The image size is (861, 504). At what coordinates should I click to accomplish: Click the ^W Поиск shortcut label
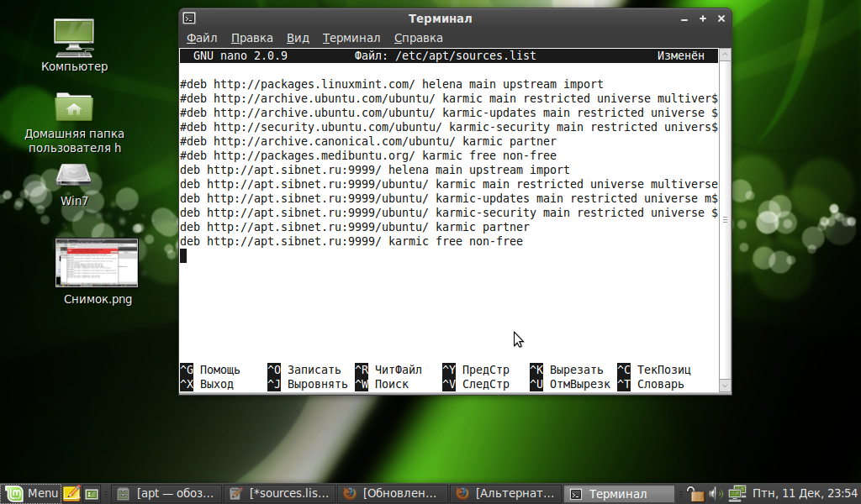(x=382, y=384)
